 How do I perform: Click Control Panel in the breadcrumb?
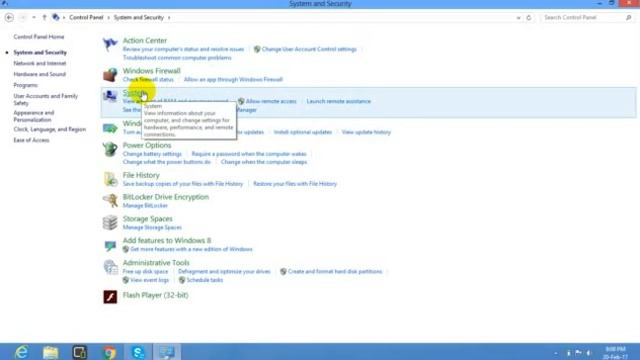coord(86,18)
